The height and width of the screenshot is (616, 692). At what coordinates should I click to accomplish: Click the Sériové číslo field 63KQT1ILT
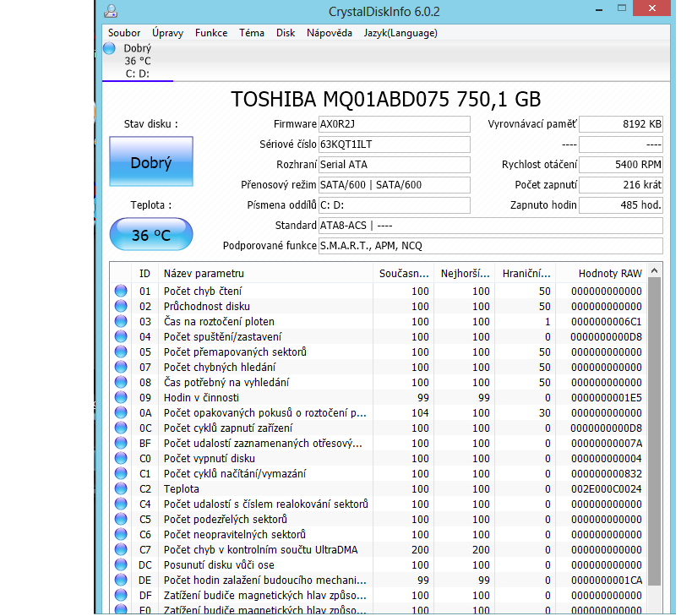(x=395, y=144)
